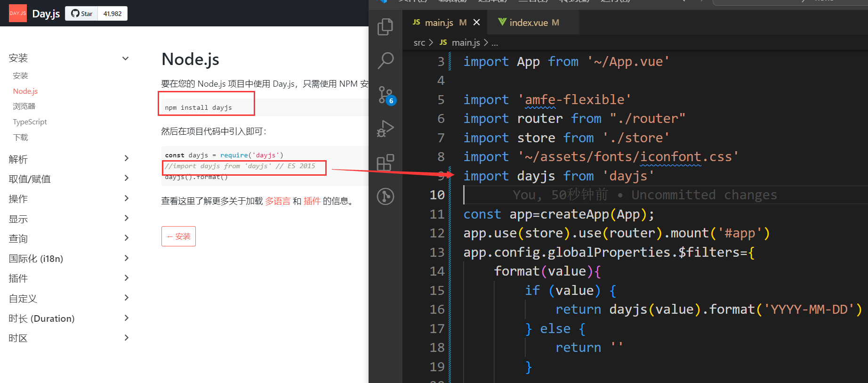Open the Extensions view icon
The width and height of the screenshot is (868, 383).
point(386,163)
